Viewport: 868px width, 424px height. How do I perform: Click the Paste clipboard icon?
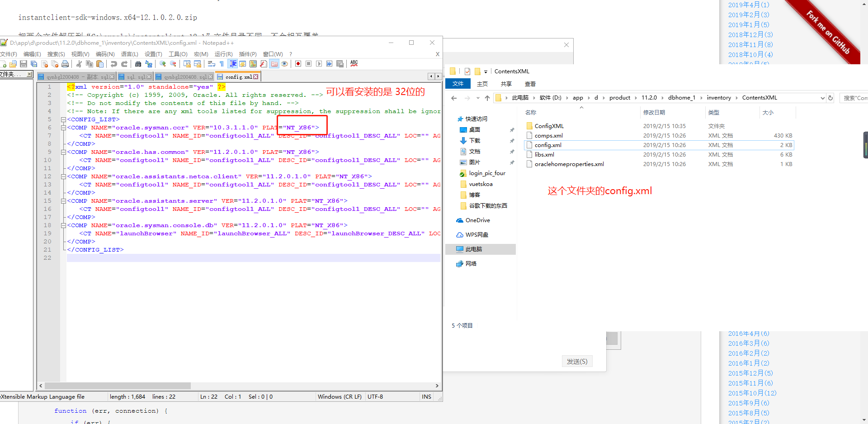pyautogui.click(x=100, y=64)
